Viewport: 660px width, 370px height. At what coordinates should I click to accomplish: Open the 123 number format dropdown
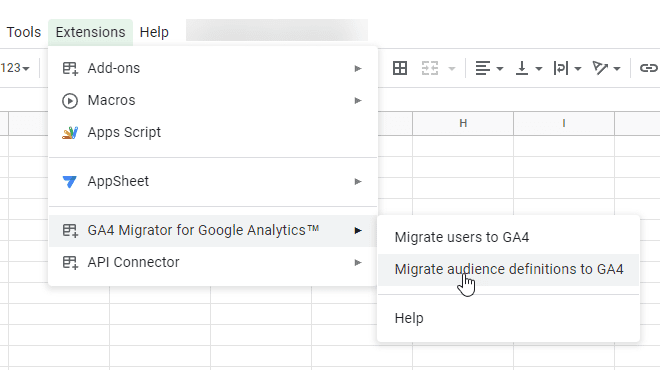coord(15,68)
